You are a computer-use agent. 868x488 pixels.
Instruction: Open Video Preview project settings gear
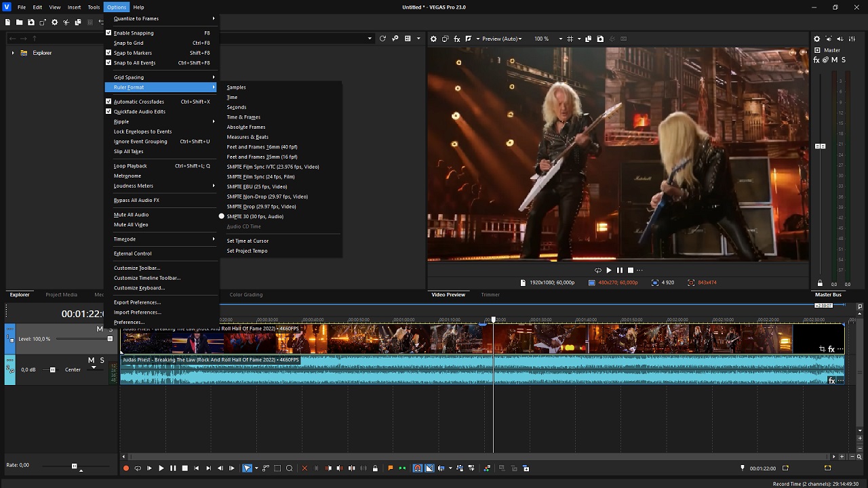[x=434, y=39]
